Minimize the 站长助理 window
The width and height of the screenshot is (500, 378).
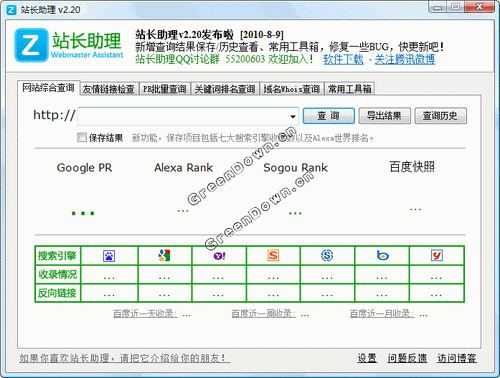tap(438, 7)
